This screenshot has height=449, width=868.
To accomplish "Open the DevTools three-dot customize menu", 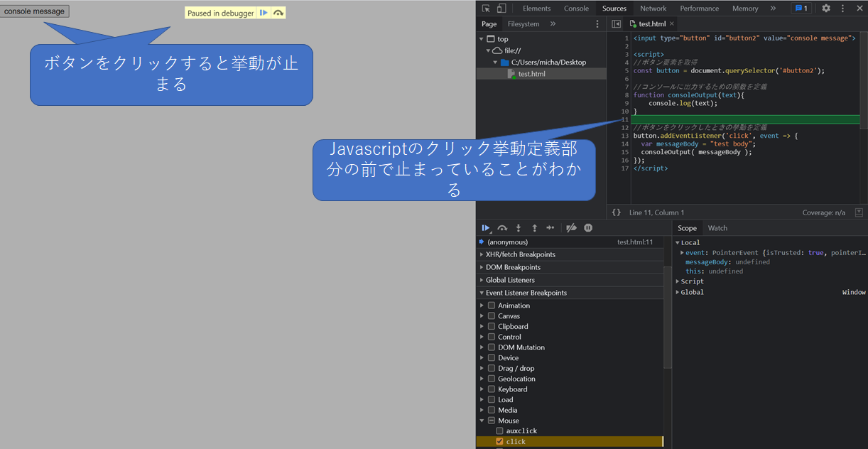I will click(x=842, y=9).
